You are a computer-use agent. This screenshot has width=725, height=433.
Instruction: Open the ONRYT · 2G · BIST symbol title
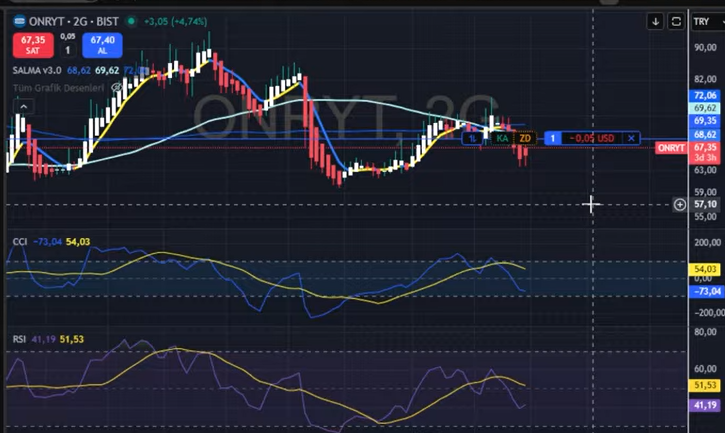click(x=74, y=21)
